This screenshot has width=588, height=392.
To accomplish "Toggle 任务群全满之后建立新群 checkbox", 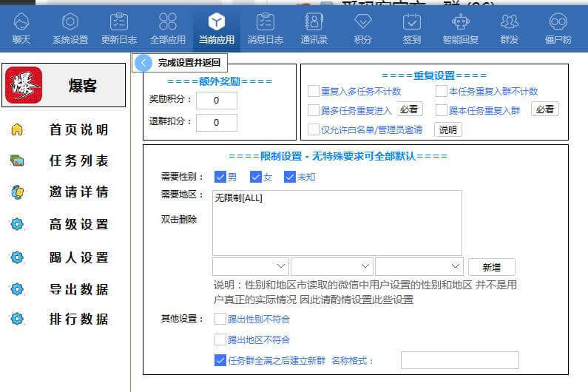I will [x=220, y=361].
